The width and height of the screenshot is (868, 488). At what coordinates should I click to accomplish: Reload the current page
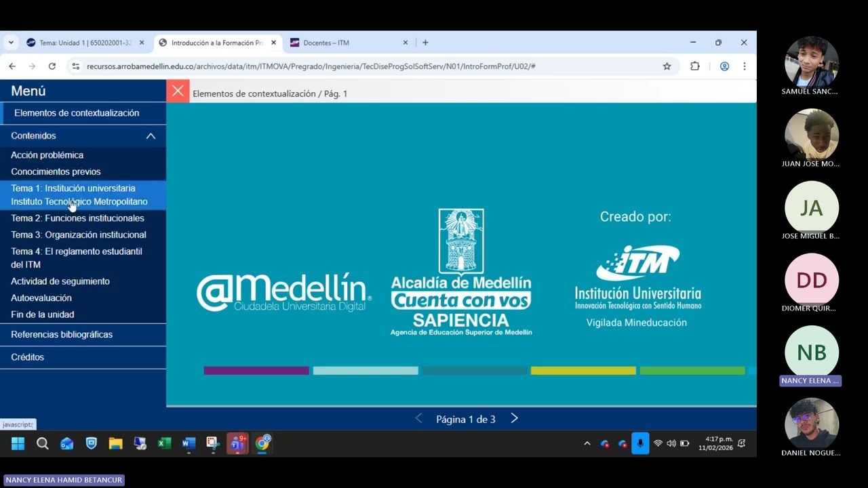tap(52, 66)
